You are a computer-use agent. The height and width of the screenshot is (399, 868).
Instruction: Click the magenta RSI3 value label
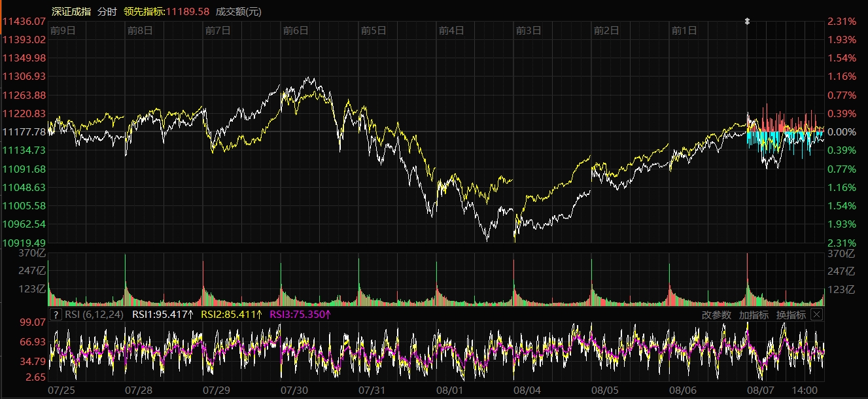[300, 315]
